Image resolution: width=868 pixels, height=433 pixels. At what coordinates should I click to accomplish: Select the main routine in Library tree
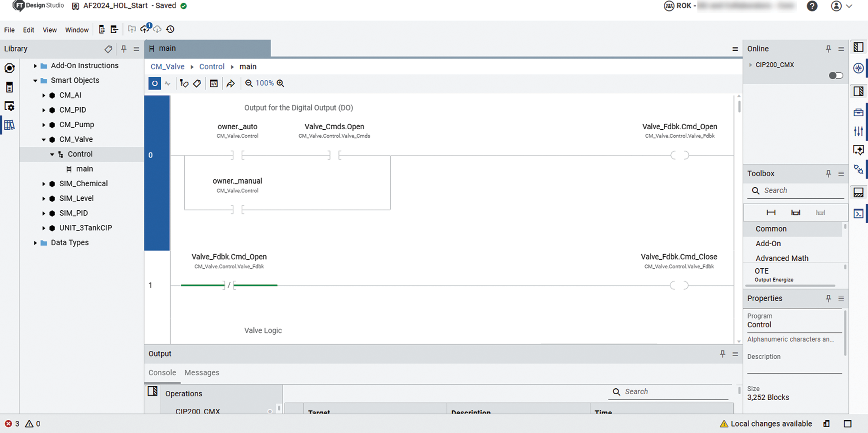(x=81, y=169)
